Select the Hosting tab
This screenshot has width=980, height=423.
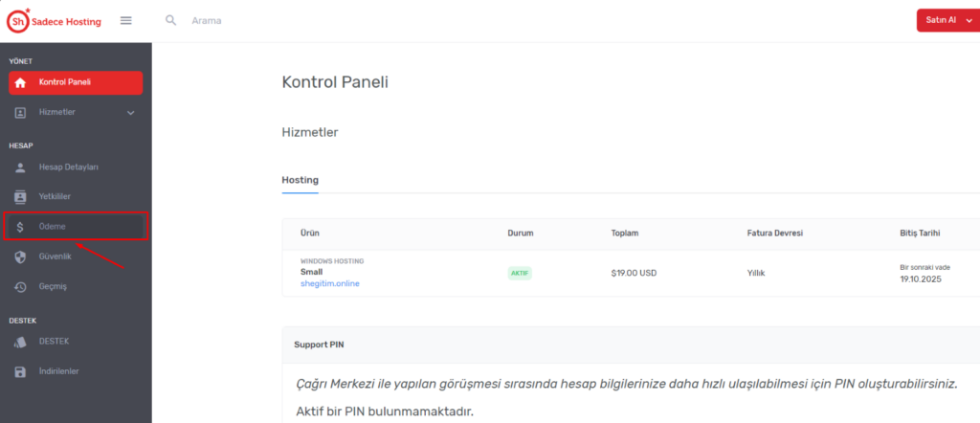coord(300,181)
